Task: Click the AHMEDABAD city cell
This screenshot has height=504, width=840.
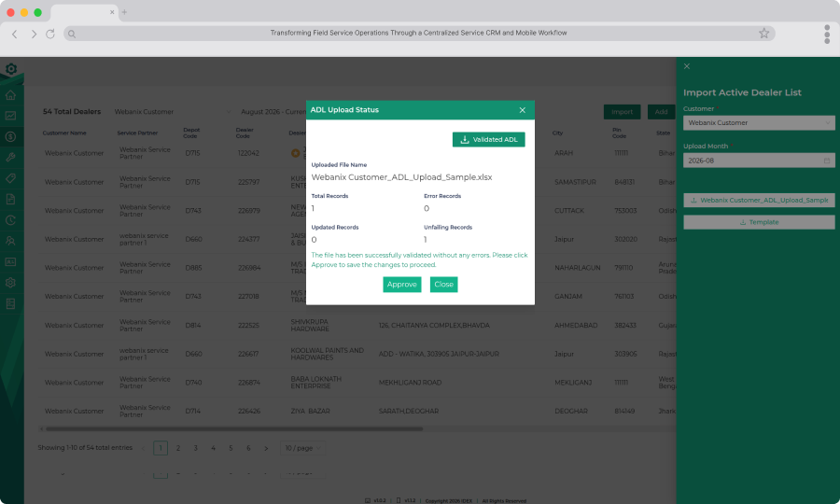Action: (576, 326)
